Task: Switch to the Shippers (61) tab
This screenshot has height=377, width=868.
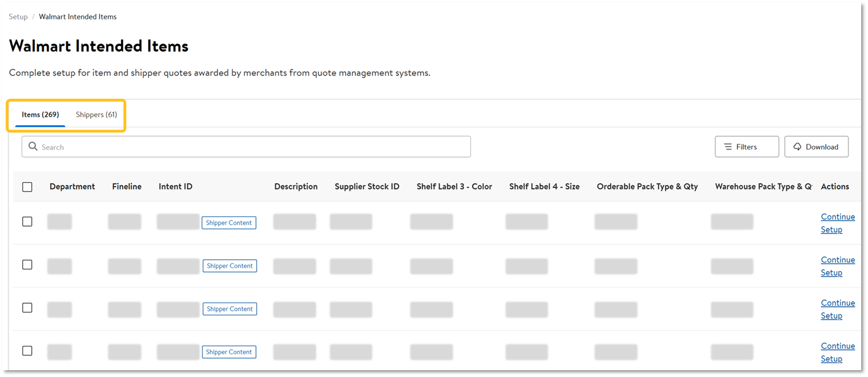Action: coord(96,115)
